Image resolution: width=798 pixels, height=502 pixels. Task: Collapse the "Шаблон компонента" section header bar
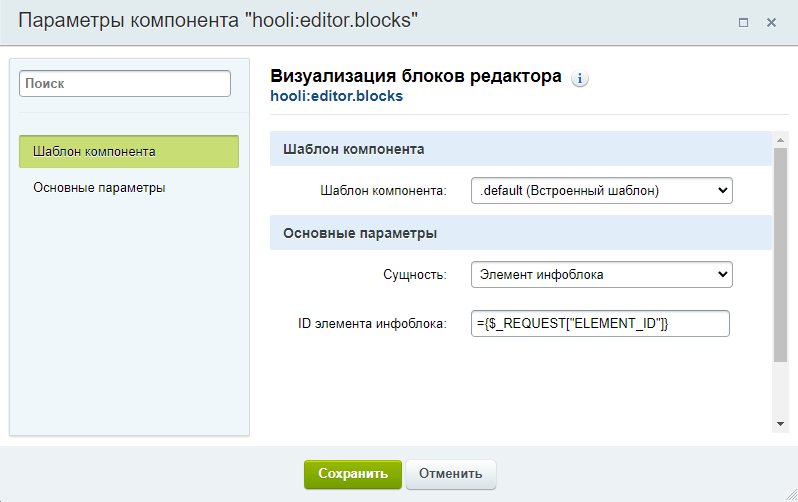point(520,149)
